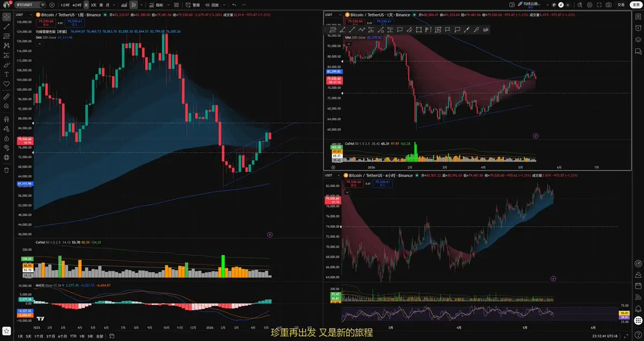This screenshot has width=644, height=341.
Task: Select the crosshair cursor tool
Action: click(6, 17)
